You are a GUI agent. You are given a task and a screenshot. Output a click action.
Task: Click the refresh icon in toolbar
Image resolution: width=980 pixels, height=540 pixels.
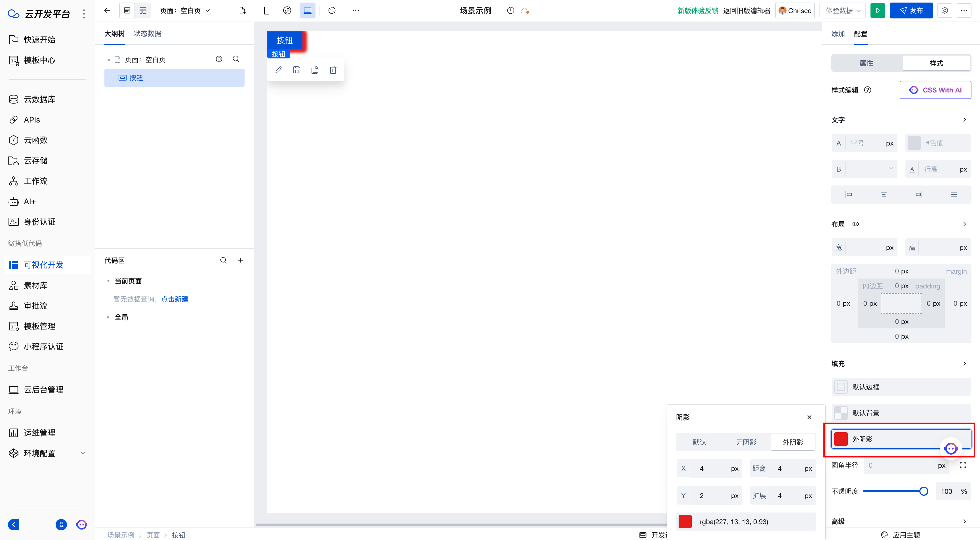tap(332, 11)
